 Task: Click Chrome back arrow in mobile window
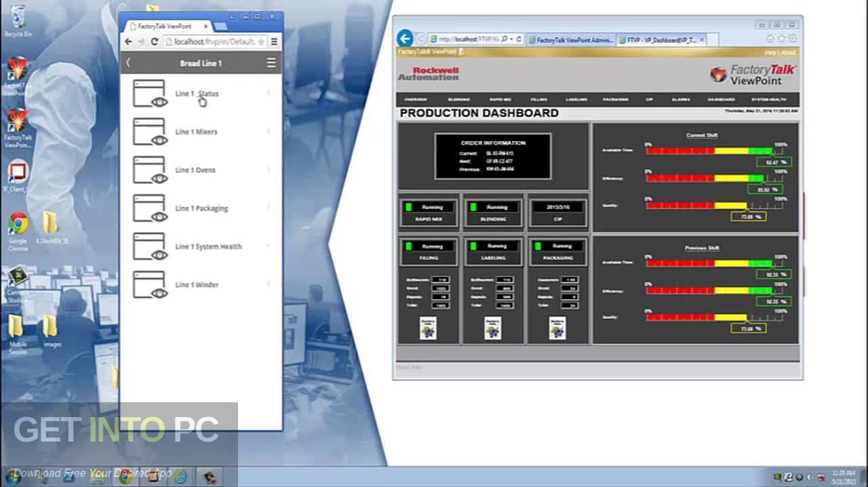coord(128,41)
